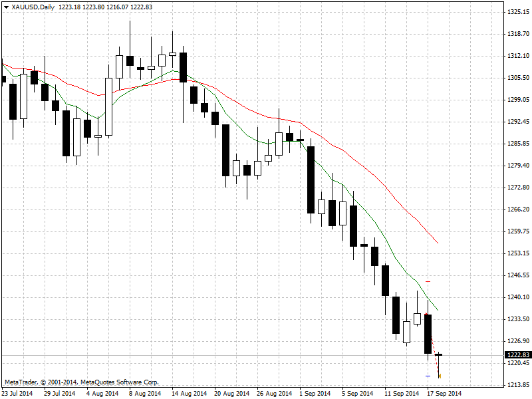Open the chart dropdown triangle beside XAUUSD,Daily
This screenshot has height=399, width=532.
(7, 7)
